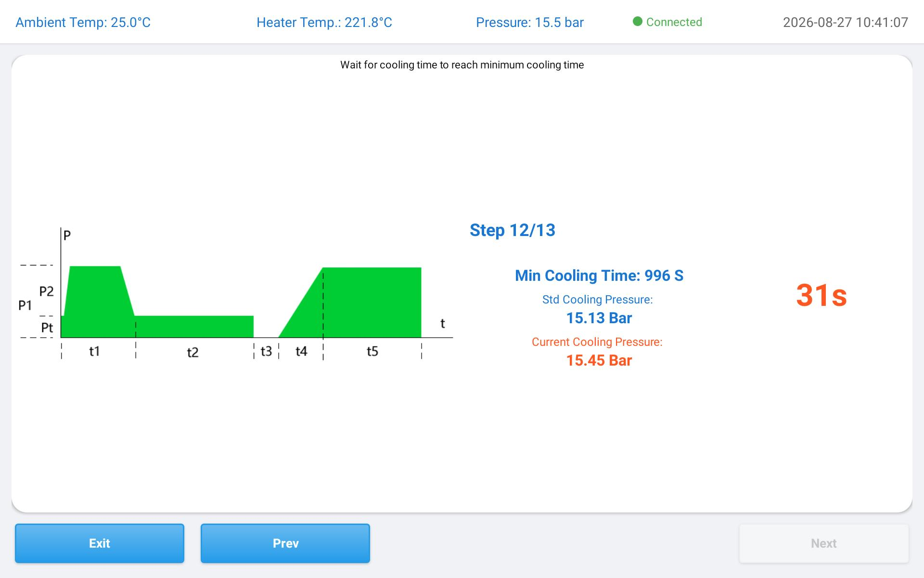
Task: Click the Std Cooling Pressure label
Action: [x=598, y=300]
